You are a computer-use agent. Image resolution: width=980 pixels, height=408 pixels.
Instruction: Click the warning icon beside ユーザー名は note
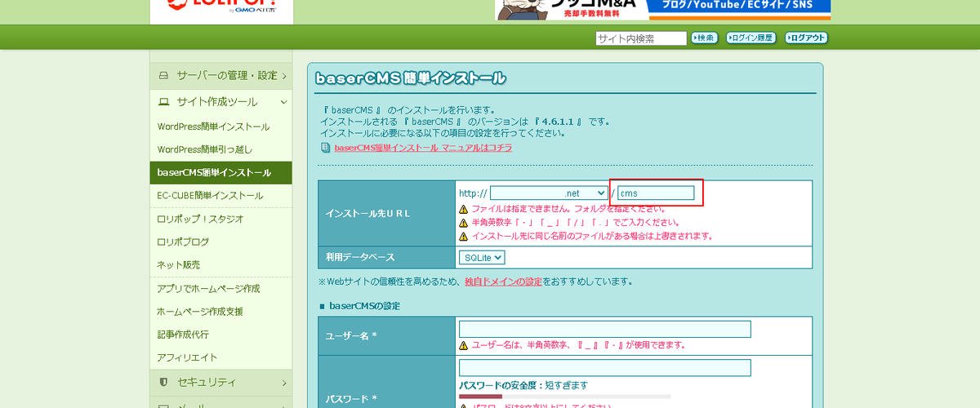pyautogui.click(x=464, y=346)
